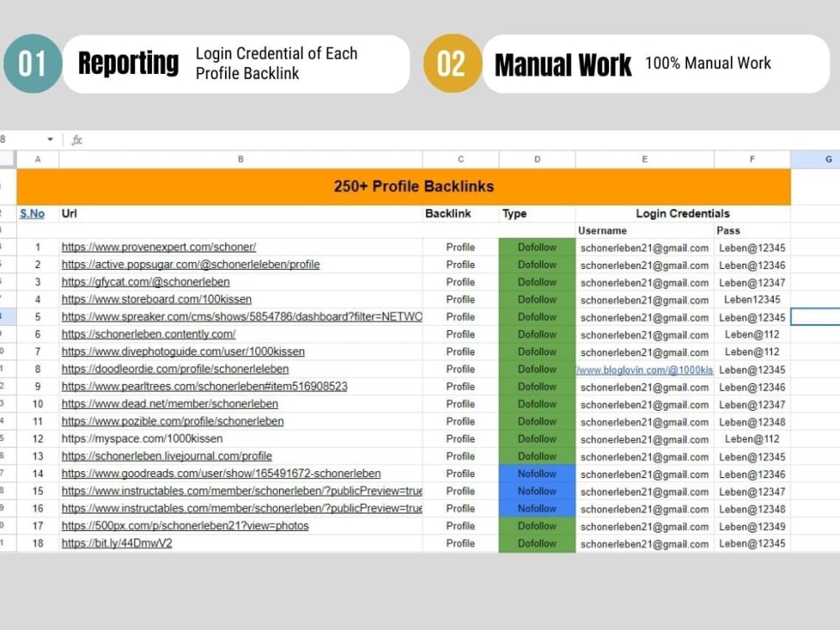Viewport: 840px width, 630px height.
Task: Select the Dofollow cell for row 1
Action: 538,247
